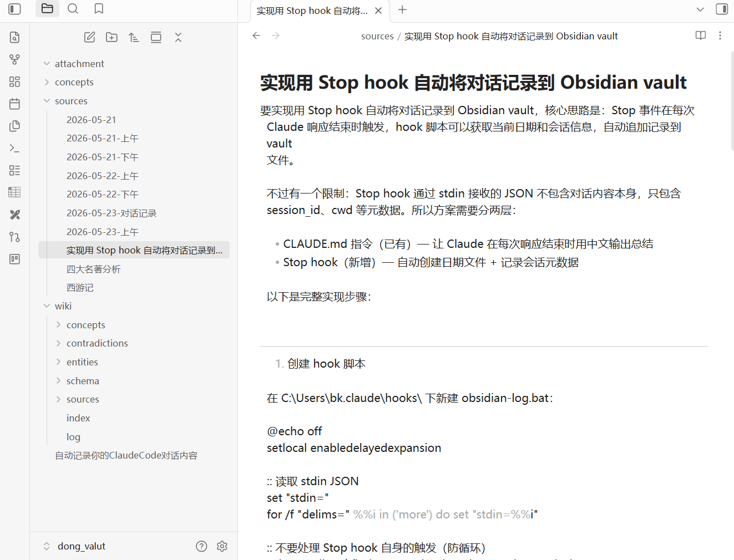Click the checklist ribbon icon
The width and height of the screenshot is (734, 560).
(15, 170)
